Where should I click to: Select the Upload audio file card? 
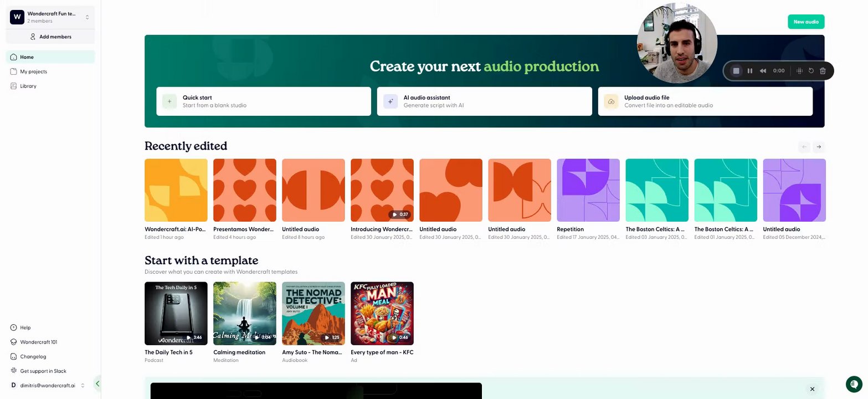pos(705,101)
